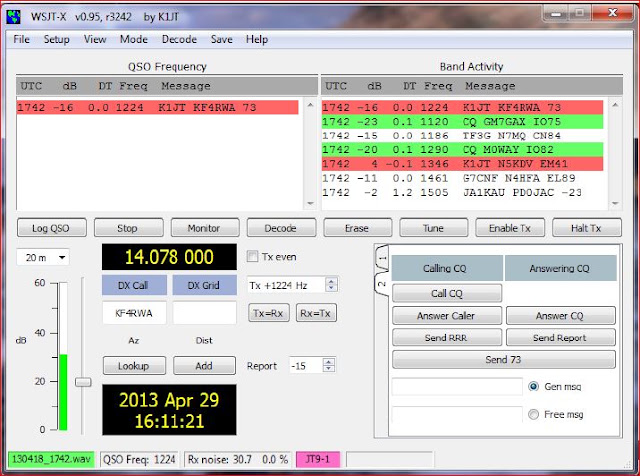The image size is (640, 476).
Task: Click the Rx noise: 30.7 status entry
Action: click(x=238, y=459)
